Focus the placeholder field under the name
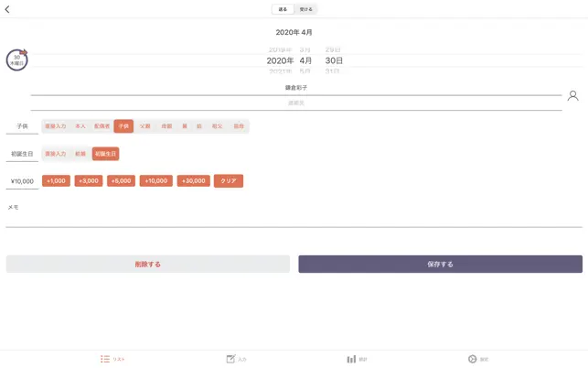 point(296,103)
